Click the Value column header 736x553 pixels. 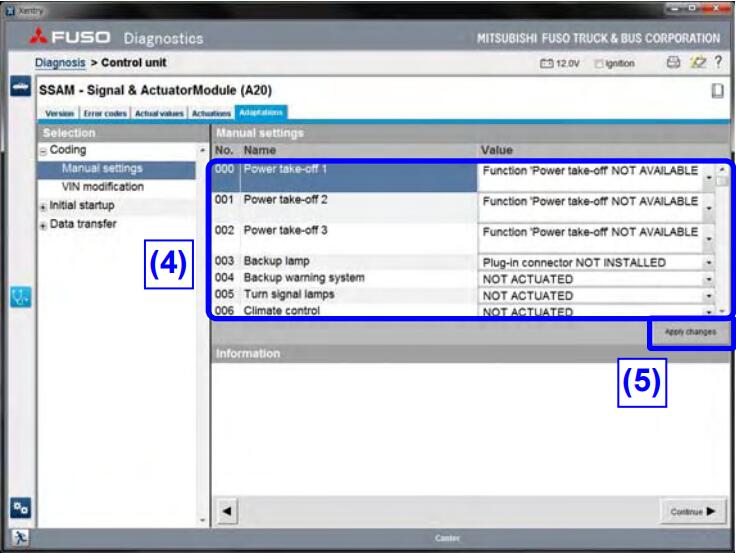click(497, 150)
